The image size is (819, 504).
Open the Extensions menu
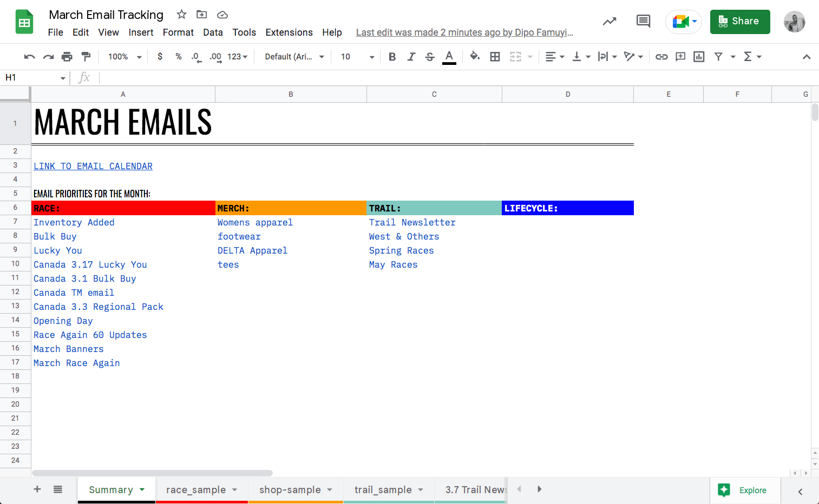tap(289, 32)
